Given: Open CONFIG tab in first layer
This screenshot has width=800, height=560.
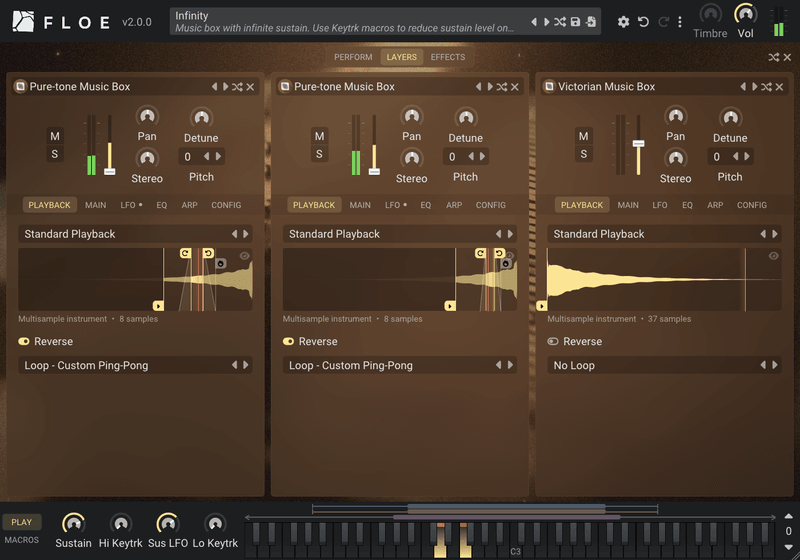Looking at the screenshot, I should coord(226,205).
